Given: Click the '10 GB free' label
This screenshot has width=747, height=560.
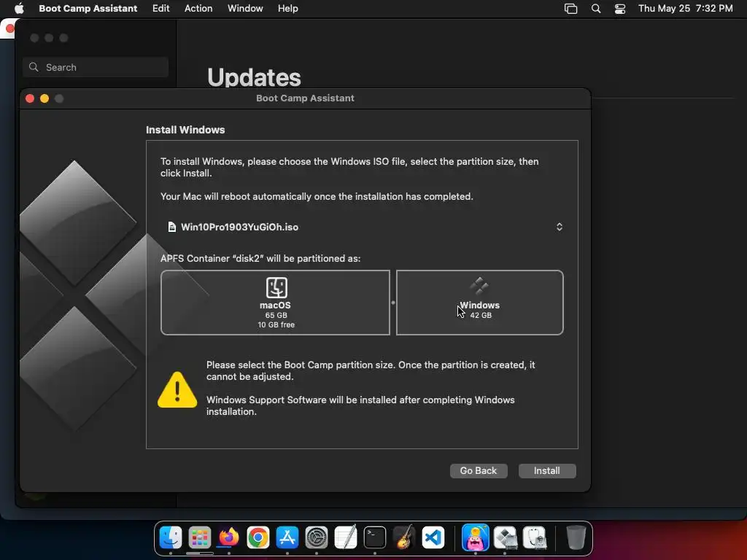Looking at the screenshot, I should tap(276, 324).
